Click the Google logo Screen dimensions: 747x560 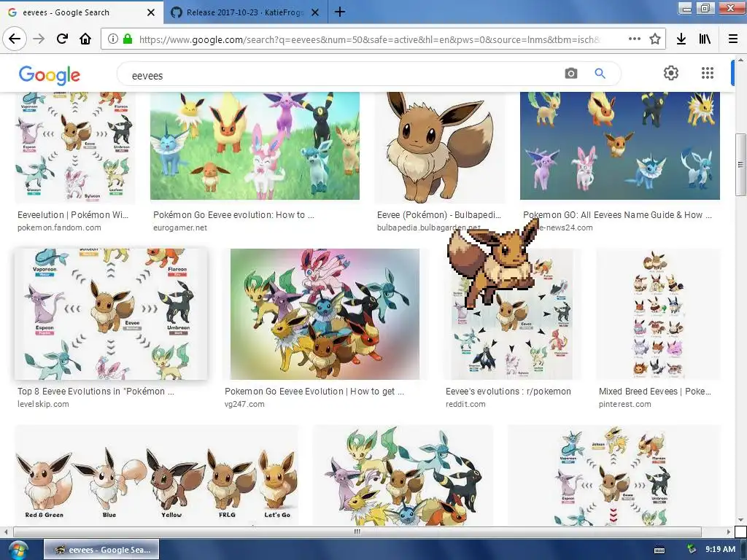point(50,75)
